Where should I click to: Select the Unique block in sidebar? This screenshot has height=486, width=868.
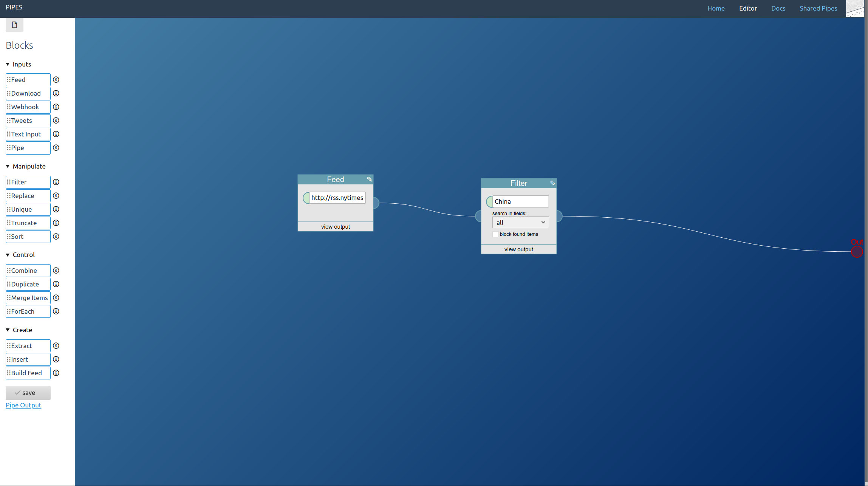pos(28,209)
